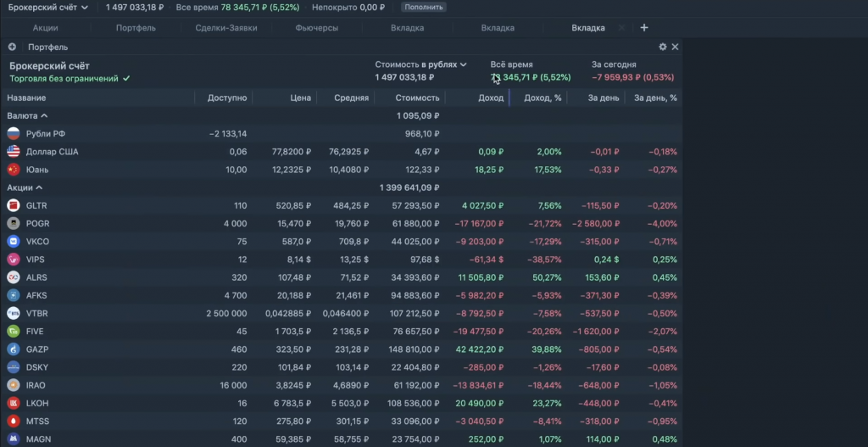Click the Пополнить button
The height and width of the screenshot is (447, 868).
(424, 8)
